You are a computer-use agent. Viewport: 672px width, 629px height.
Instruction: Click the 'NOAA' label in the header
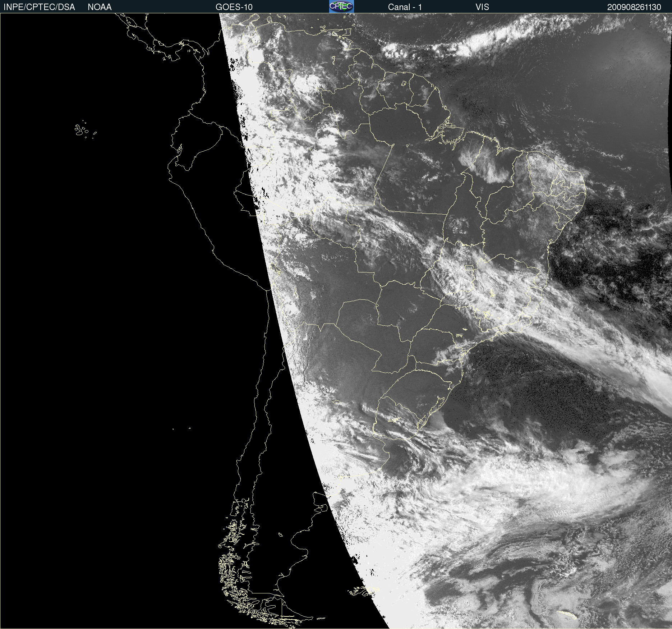tap(100, 7)
